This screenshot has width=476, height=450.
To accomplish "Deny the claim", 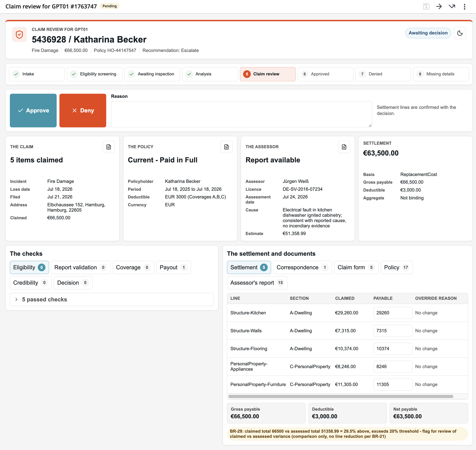I will click(83, 110).
